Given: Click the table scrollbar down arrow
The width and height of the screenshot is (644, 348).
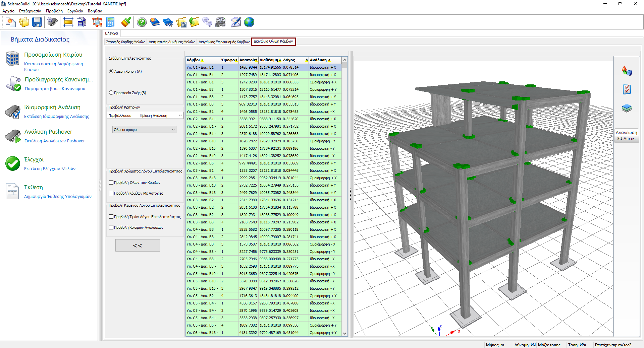Looking at the screenshot, I should click(344, 333).
